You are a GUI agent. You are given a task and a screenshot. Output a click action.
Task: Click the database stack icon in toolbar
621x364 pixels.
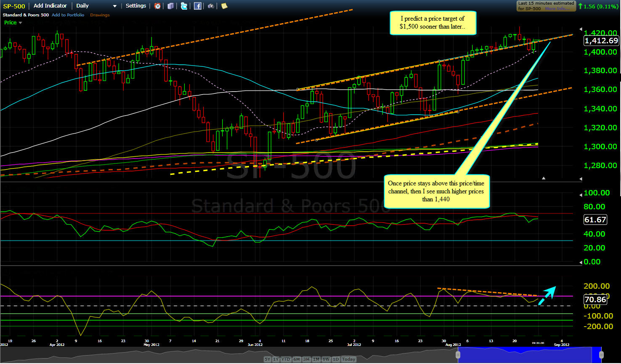click(x=170, y=6)
